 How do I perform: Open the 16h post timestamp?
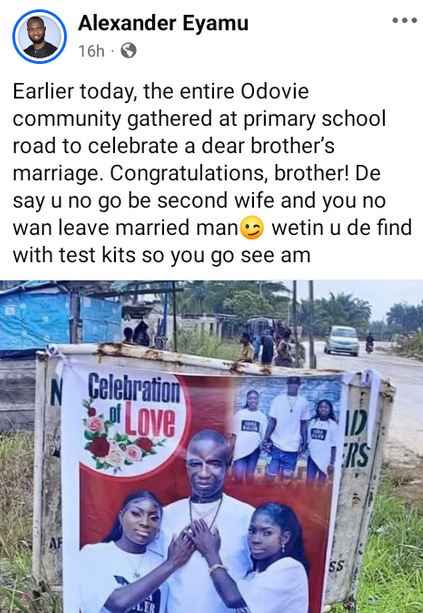[x=91, y=51]
